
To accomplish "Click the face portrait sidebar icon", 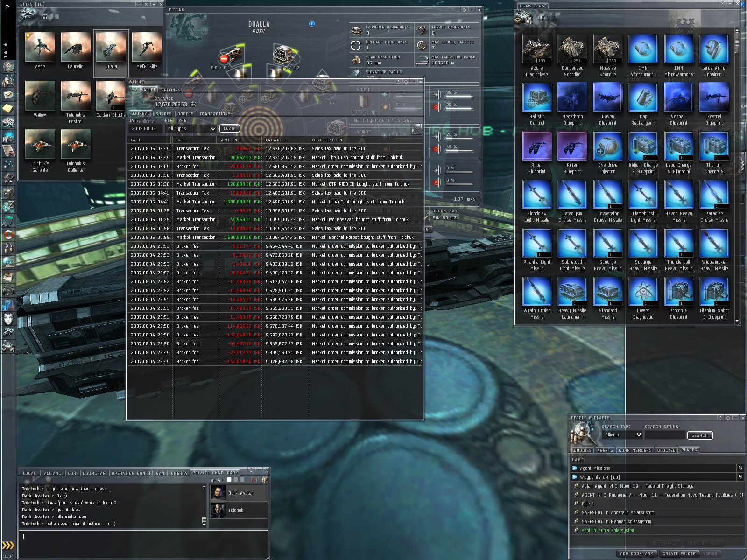I will 8,319.
